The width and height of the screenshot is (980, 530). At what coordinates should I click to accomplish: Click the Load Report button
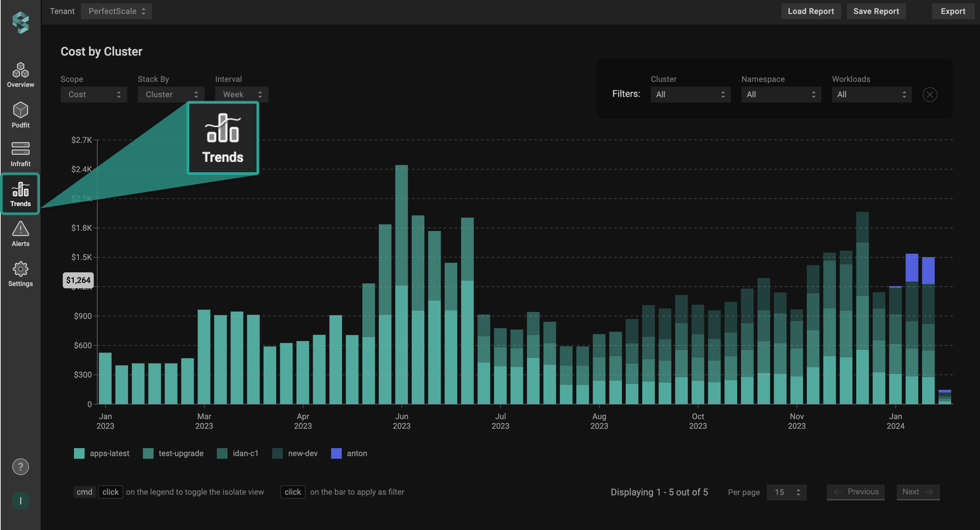[811, 11]
